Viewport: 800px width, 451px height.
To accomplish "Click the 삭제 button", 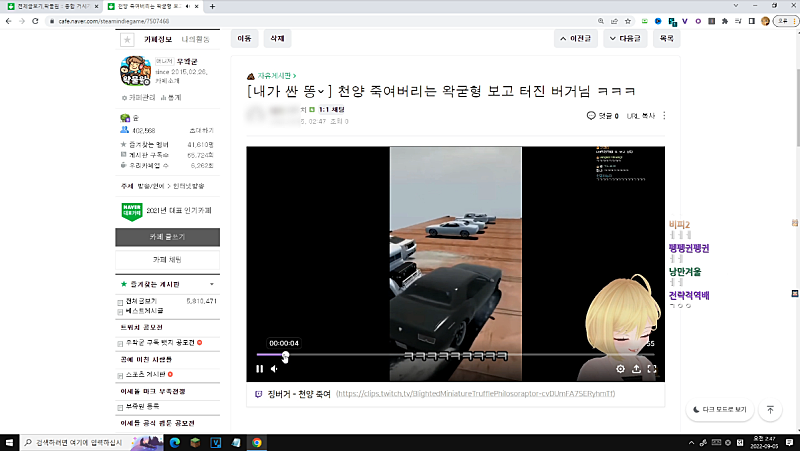I will (277, 38).
